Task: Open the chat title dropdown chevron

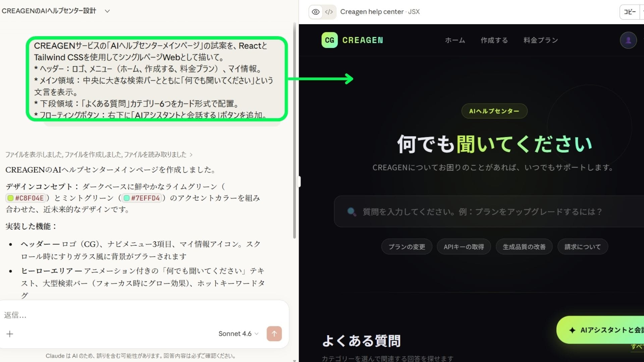Action: [107, 11]
